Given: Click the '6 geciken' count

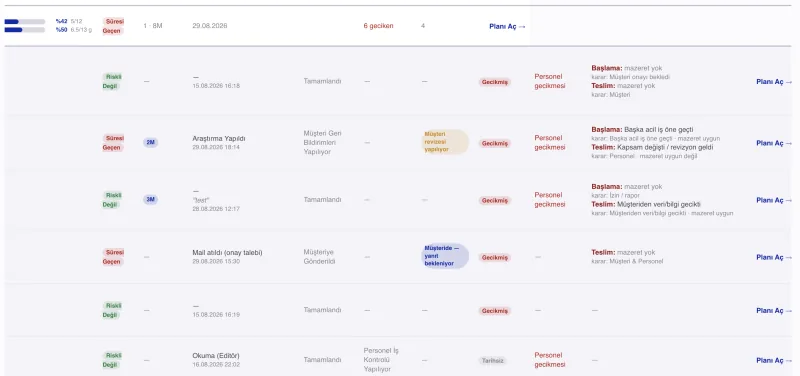Looking at the screenshot, I should coord(379,26).
